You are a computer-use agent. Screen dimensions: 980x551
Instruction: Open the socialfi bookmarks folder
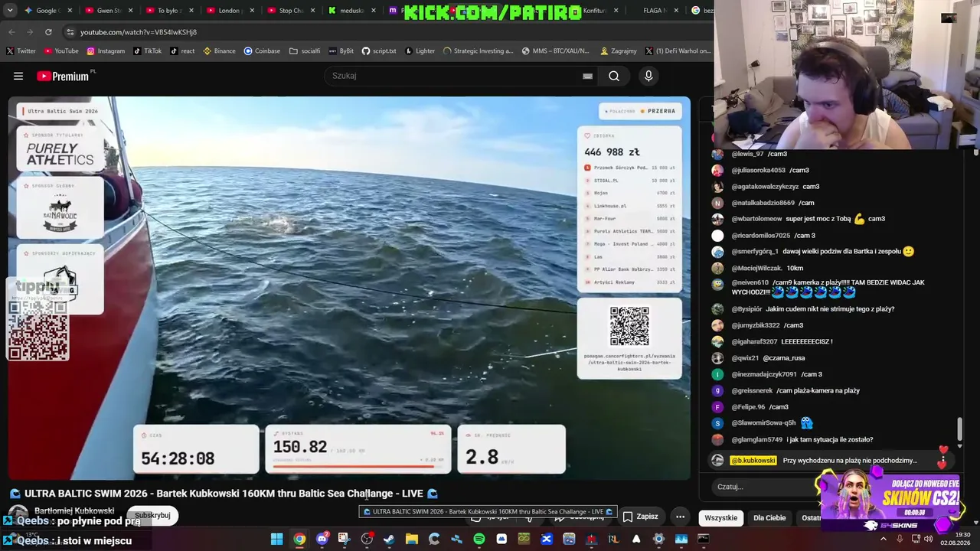point(305,51)
